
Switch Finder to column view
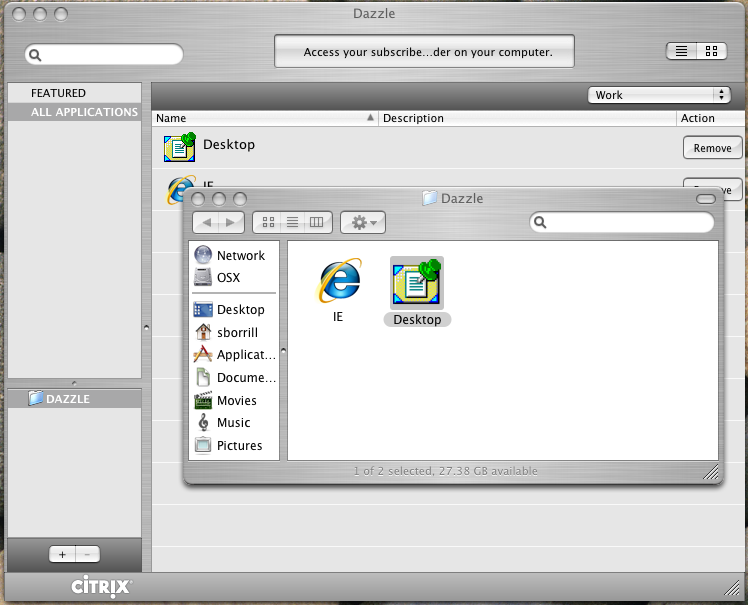click(317, 222)
